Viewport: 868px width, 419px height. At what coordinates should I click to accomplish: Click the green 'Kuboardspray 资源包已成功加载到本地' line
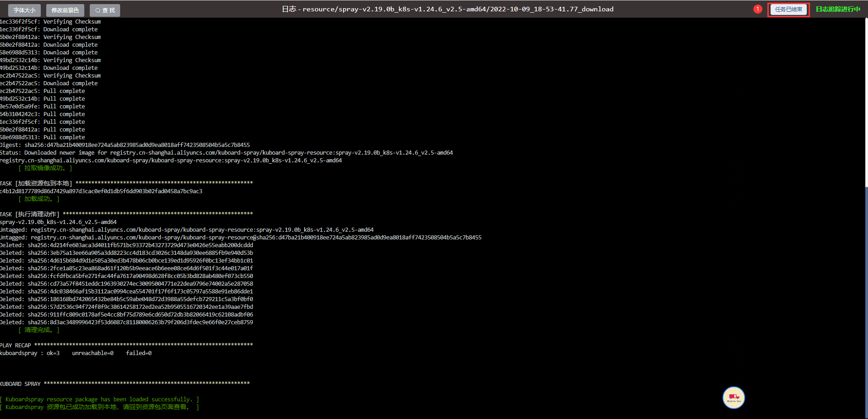pyautogui.click(x=99, y=407)
